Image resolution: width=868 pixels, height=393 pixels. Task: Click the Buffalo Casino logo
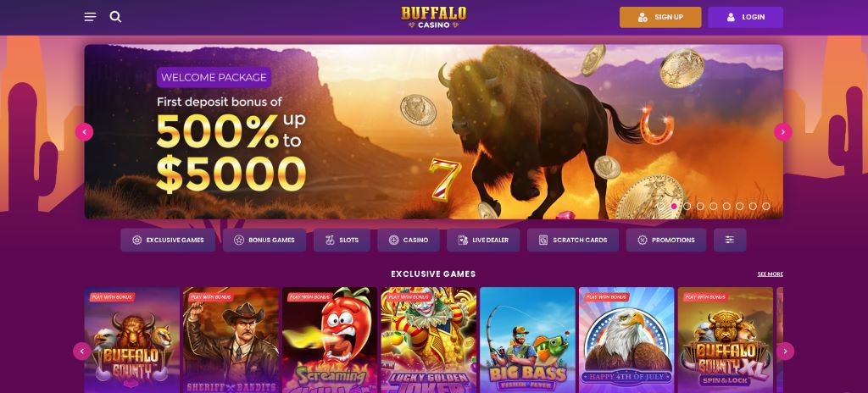click(433, 17)
